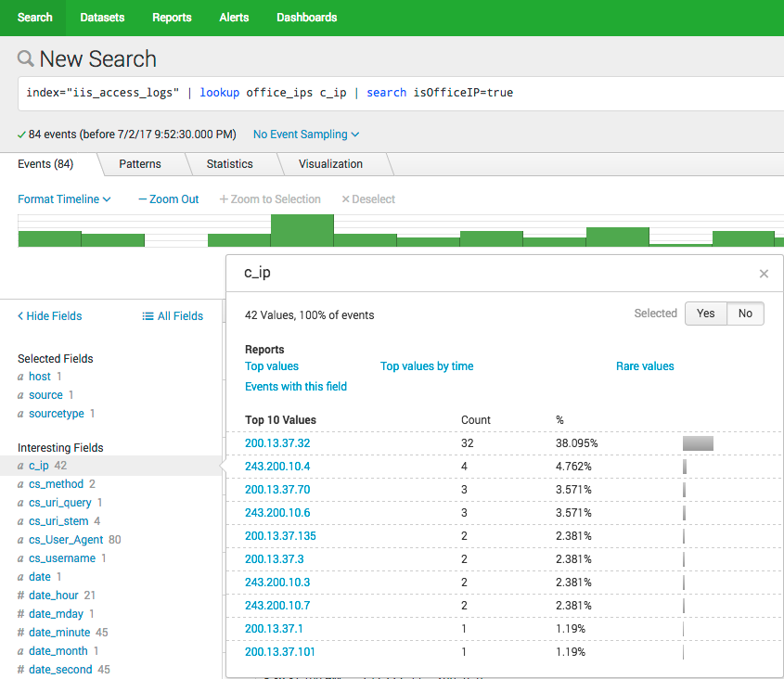Collapse sidebar with Hide Fields

[x=50, y=316]
